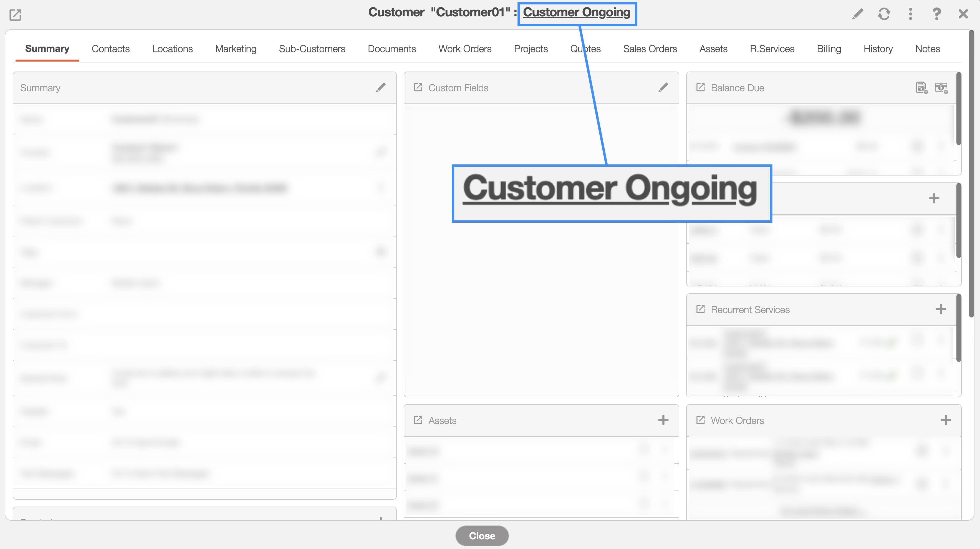The width and height of the screenshot is (980, 549).
Task: Click the edit pencil icon in title bar
Action: pyautogui.click(x=857, y=14)
